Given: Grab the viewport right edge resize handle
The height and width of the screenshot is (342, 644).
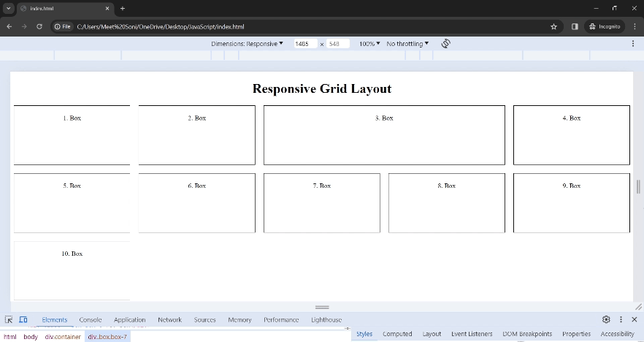Looking at the screenshot, I should (638, 186).
